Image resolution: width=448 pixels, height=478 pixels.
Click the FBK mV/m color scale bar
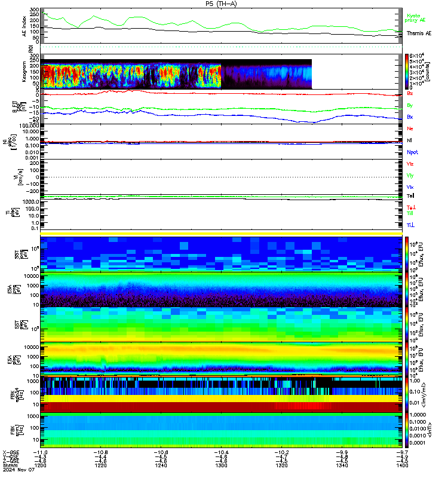click(x=407, y=395)
